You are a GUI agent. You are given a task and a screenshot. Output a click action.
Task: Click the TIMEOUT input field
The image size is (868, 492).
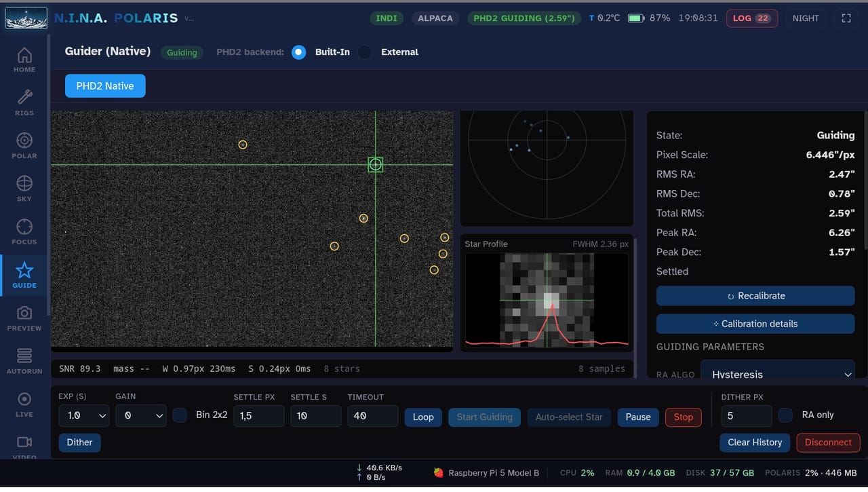pyautogui.click(x=373, y=415)
